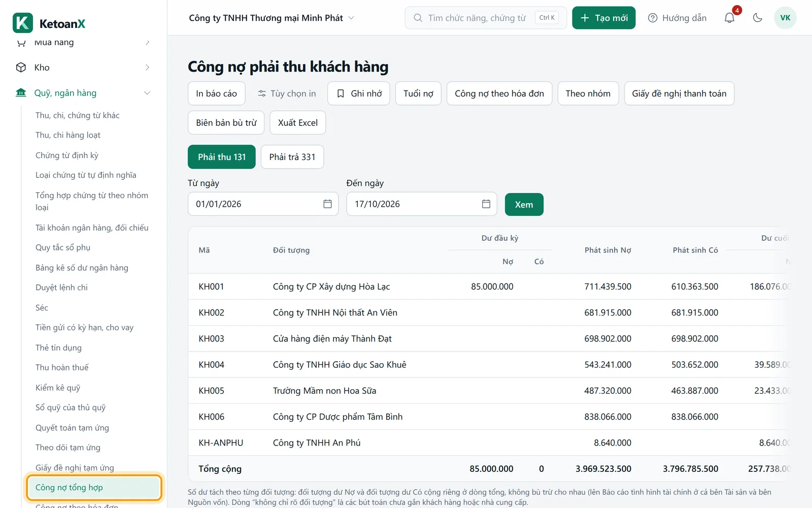
Task: Switch to Phải trả 331 tab
Action: pos(292,157)
